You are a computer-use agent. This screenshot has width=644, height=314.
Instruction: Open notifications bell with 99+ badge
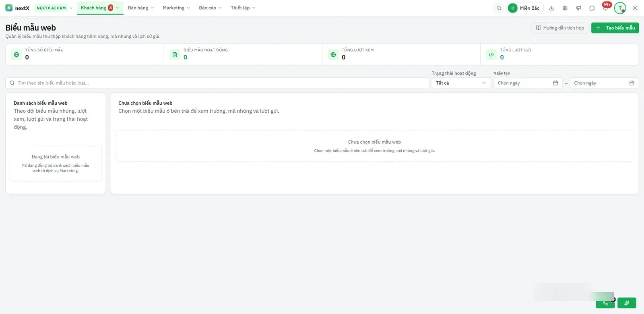click(x=605, y=8)
